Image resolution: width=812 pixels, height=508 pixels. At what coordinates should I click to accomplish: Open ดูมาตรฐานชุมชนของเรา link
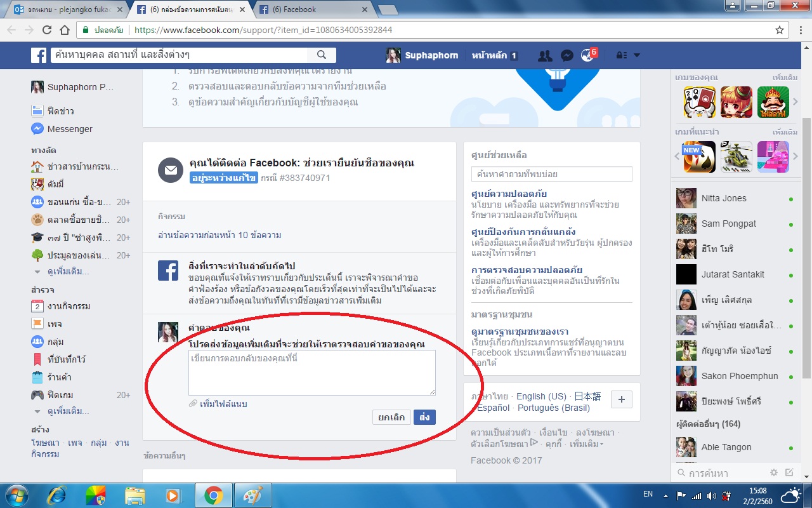pyautogui.click(x=520, y=331)
